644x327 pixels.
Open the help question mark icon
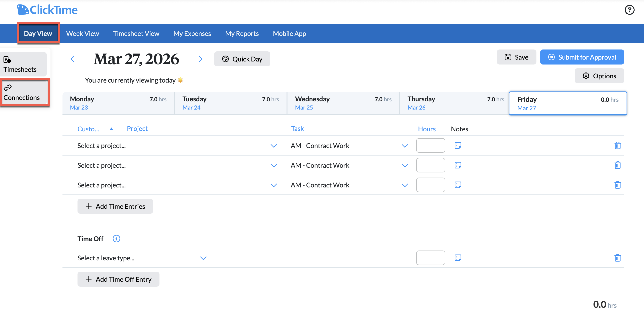(x=629, y=10)
